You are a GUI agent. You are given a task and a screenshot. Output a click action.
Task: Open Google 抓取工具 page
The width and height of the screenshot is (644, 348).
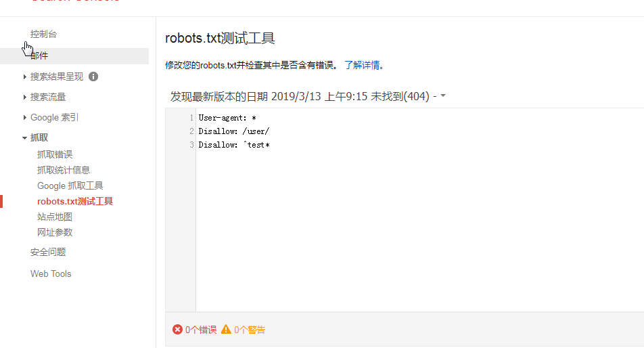point(70,186)
